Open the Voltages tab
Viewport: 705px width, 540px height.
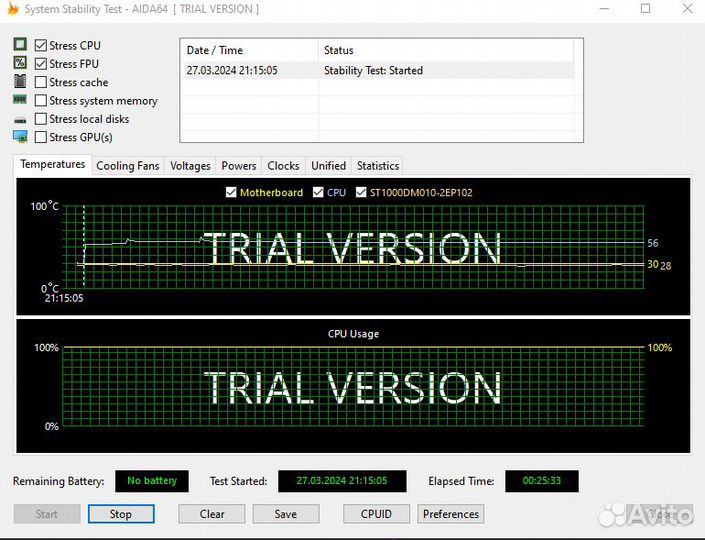pyautogui.click(x=190, y=166)
